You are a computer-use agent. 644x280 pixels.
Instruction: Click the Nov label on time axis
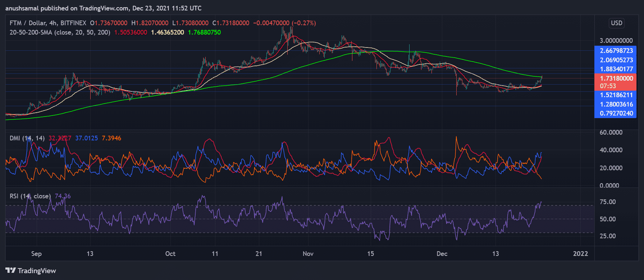308,254
